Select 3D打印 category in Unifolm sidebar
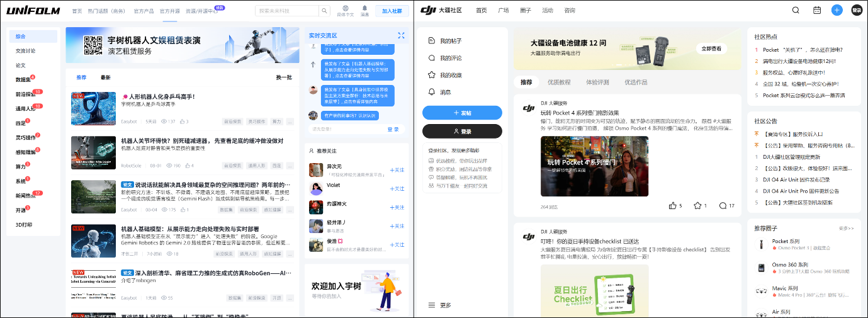The height and width of the screenshot is (318, 868). [x=24, y=225]
